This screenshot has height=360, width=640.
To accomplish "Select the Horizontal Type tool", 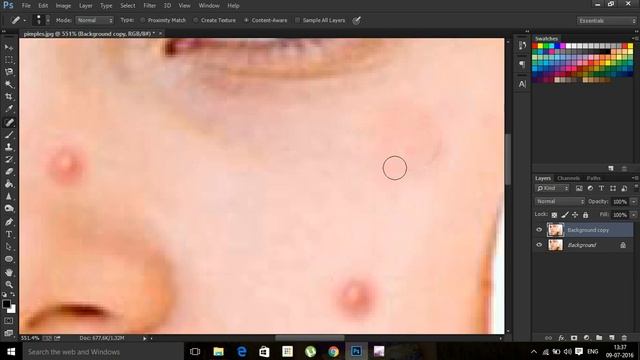I will click(9, 234).
